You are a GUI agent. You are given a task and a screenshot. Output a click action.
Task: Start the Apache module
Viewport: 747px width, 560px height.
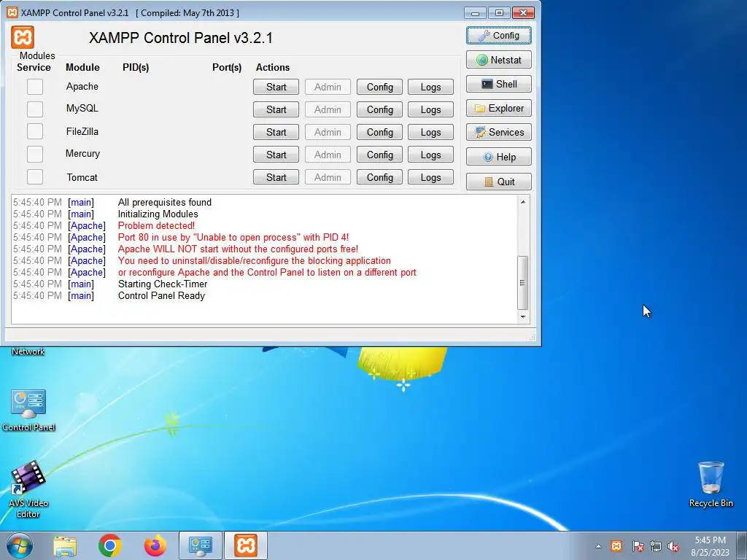pyautogui.click(x=276, y=87)
